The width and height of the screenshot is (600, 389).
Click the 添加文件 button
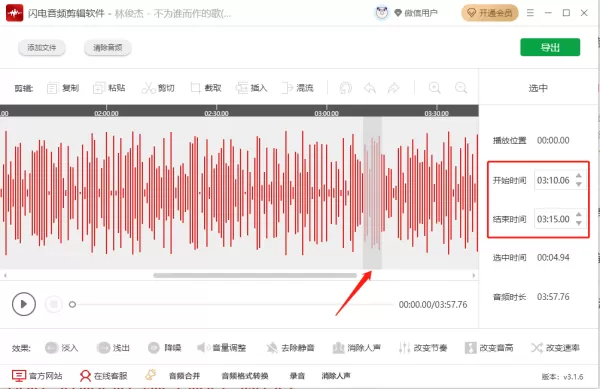click(42, 48)
